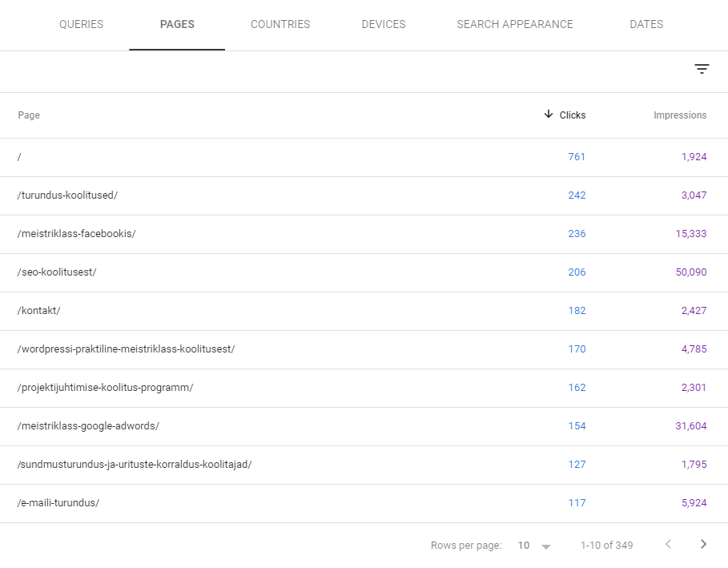Open the Search Appearance tab
Viewport: 728px width, 568px height.
pyautogui.click(x=515, y=24)
